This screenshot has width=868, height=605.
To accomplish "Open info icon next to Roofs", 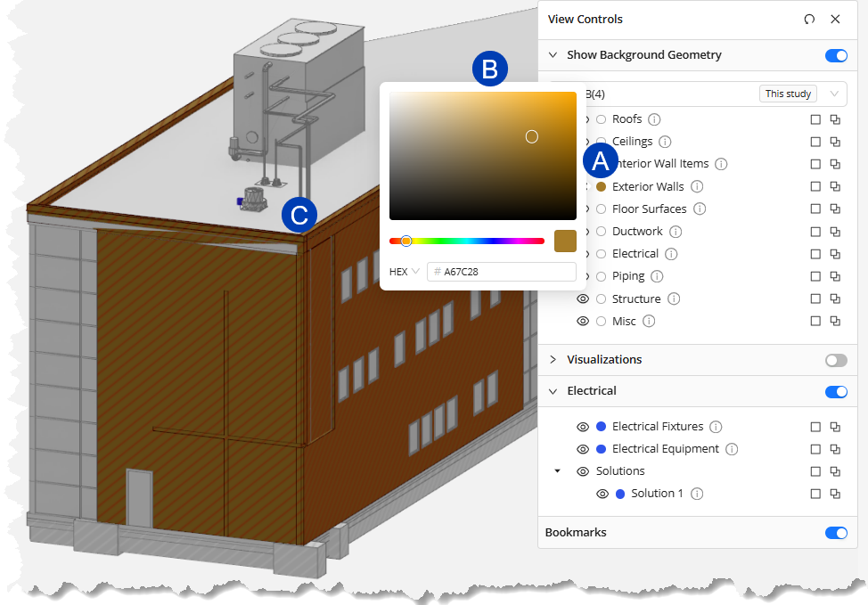I will point(654,119).
